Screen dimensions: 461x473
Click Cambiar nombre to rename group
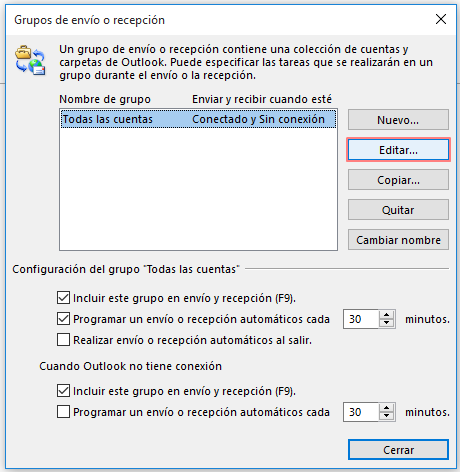click(398, 240)
